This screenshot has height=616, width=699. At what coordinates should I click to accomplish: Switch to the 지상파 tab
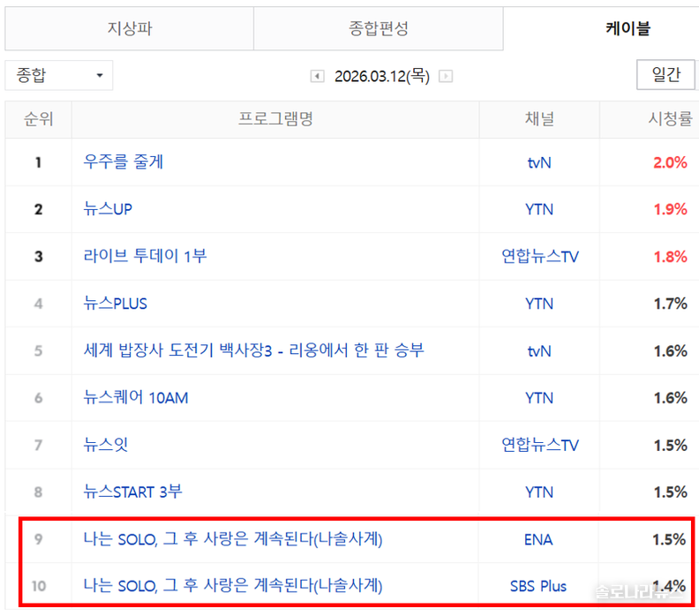pyautogui.click(x=130, y=29)
